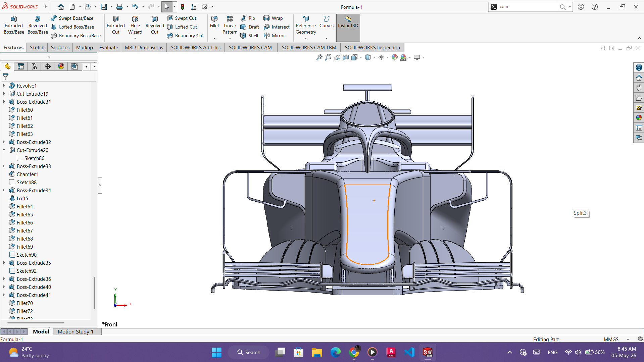Image resolution: width=644 pixels, height=362 pixels.
Task: Launch the Hole Wizard
Action: pos(135,25)
